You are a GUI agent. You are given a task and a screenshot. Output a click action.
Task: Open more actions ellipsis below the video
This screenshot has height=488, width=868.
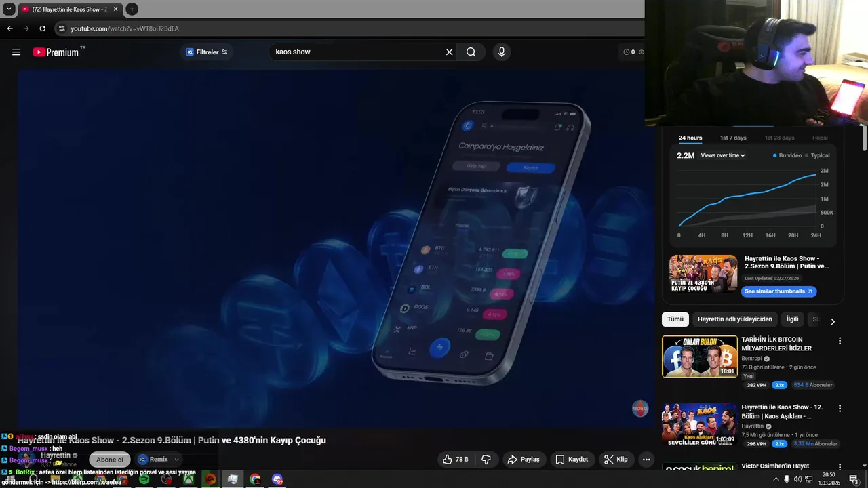[646, 460]
